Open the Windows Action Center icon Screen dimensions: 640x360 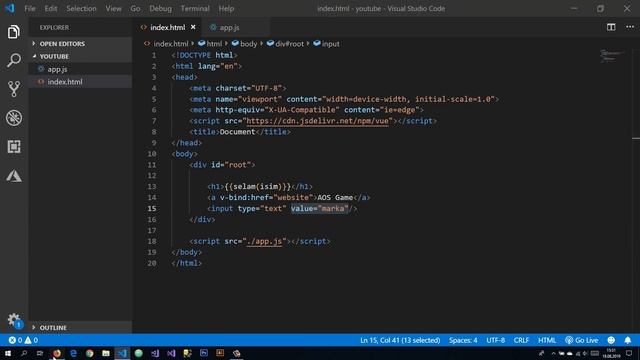pyautogui.click(x=629, y=353)
